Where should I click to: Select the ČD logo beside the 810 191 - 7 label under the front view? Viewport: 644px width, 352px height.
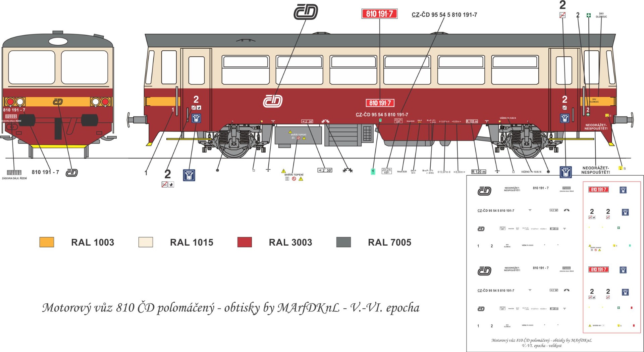72,172
